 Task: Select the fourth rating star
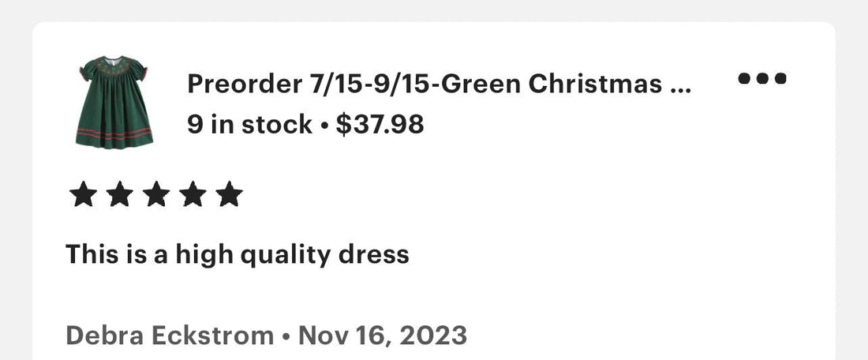(193, 194)
